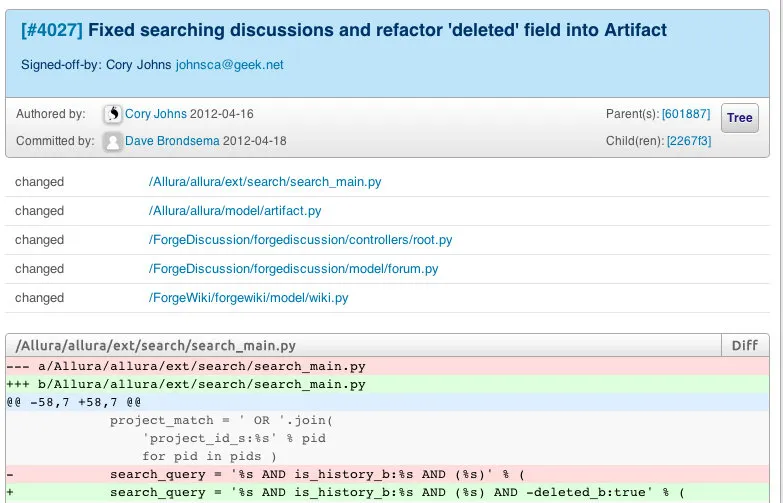783x503 pixels.
Task: Click Dave Brondsema's avatar icon
Action: [113, 141]
